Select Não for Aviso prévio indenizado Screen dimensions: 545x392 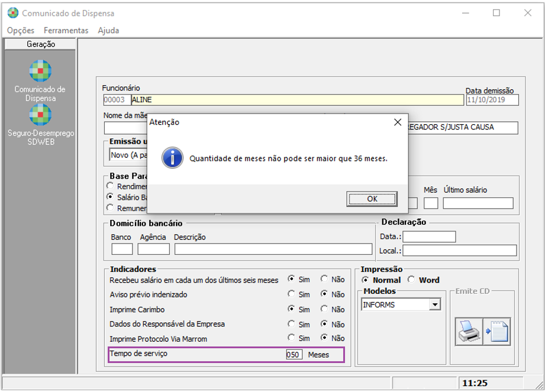pyautogui.click(x=324, y=294)
